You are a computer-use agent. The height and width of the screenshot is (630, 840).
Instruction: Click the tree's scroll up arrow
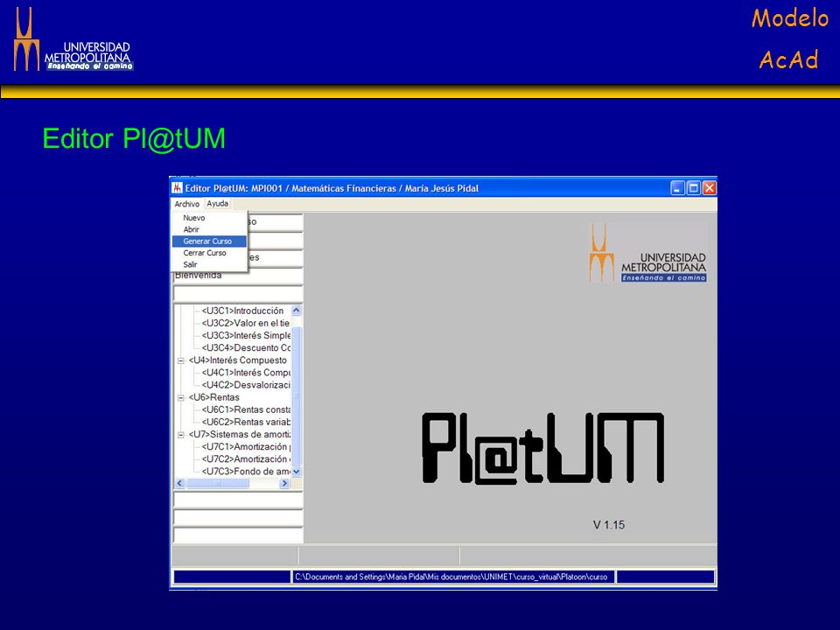pos(297,311)
